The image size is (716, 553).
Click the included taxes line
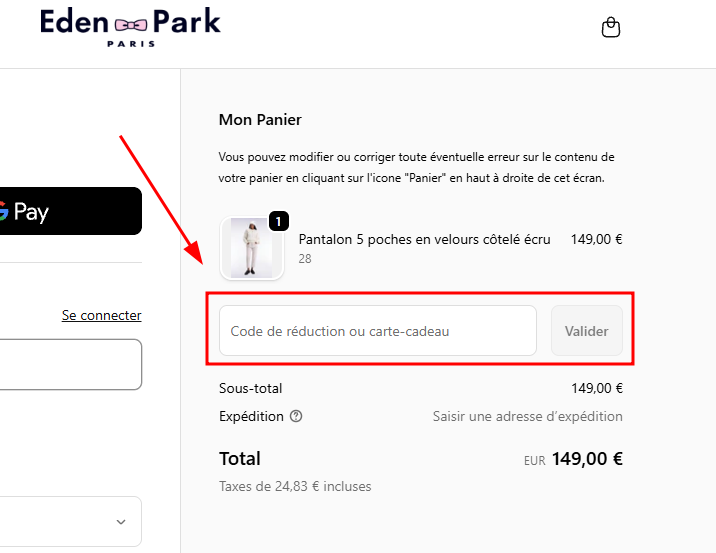pyautogui.click(x=295, y=487)
